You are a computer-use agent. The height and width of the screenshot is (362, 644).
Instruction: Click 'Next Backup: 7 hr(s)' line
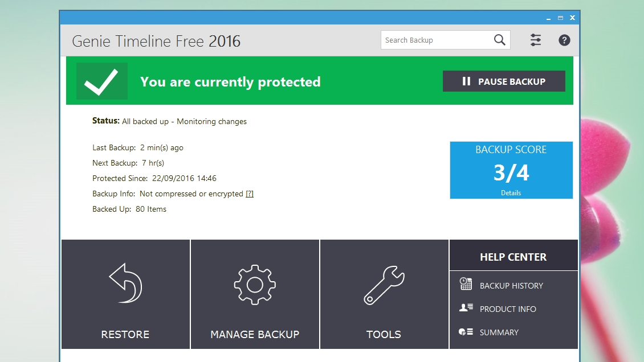[128, 163]
